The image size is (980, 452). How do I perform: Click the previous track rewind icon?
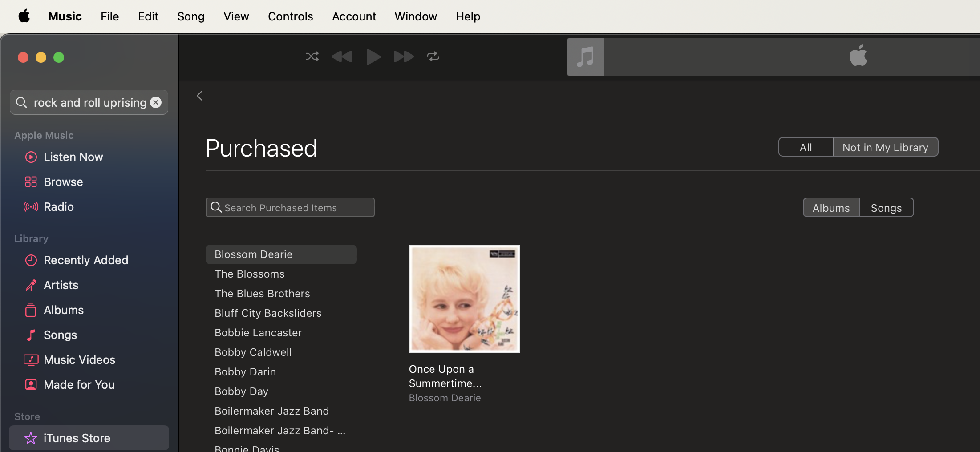tap(342, 56)
